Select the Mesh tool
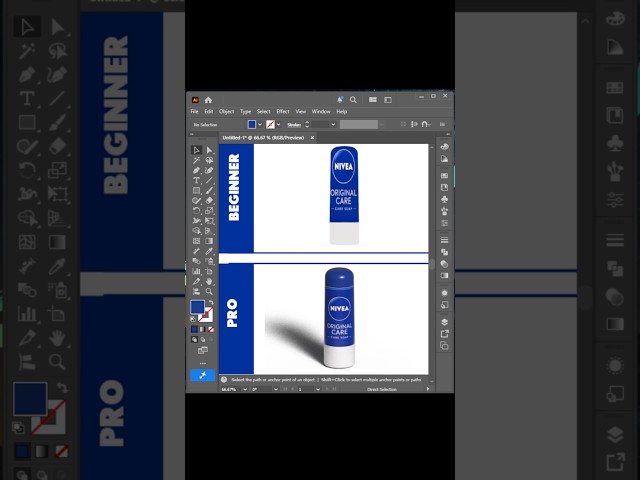This screenshot has width=640, height=480. point(196,241)
